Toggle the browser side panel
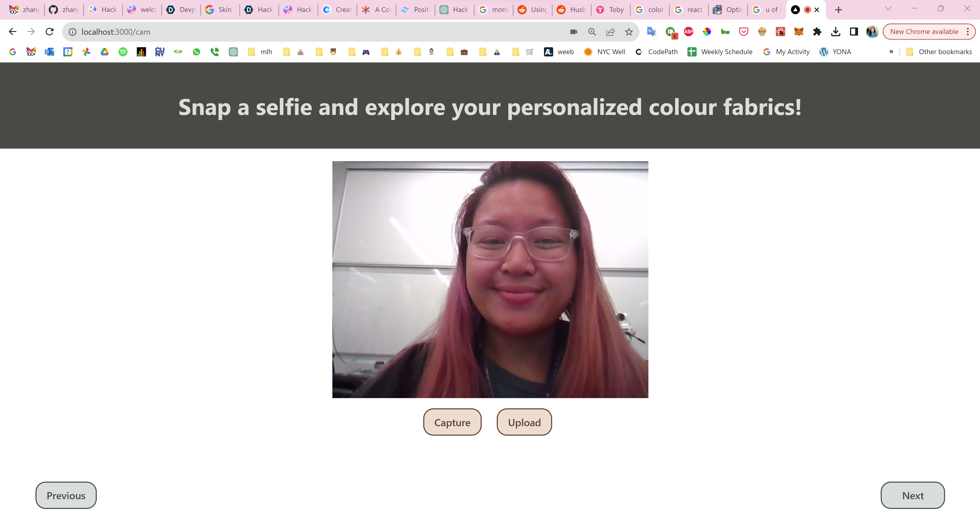The height and width of the screenshot is (524, 980). point(854,32)
